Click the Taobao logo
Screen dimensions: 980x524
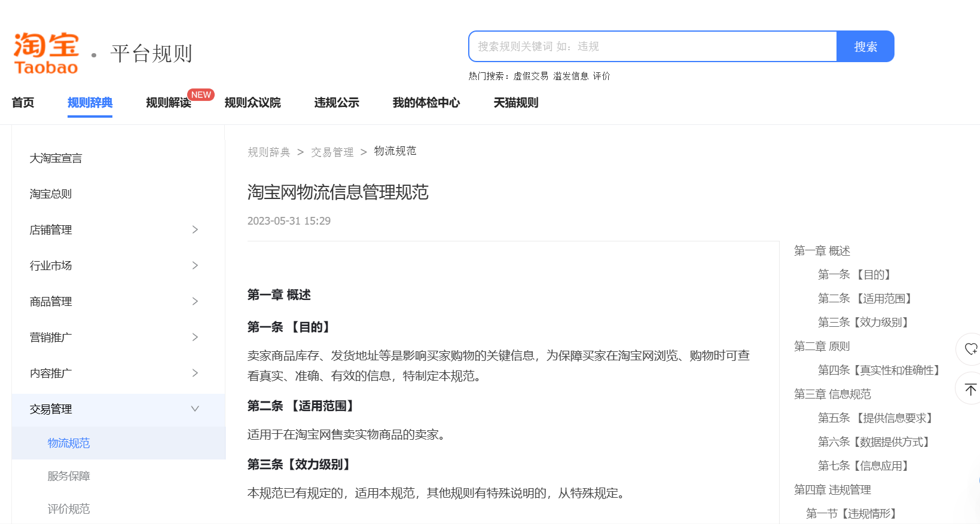(x=46, y=54)
